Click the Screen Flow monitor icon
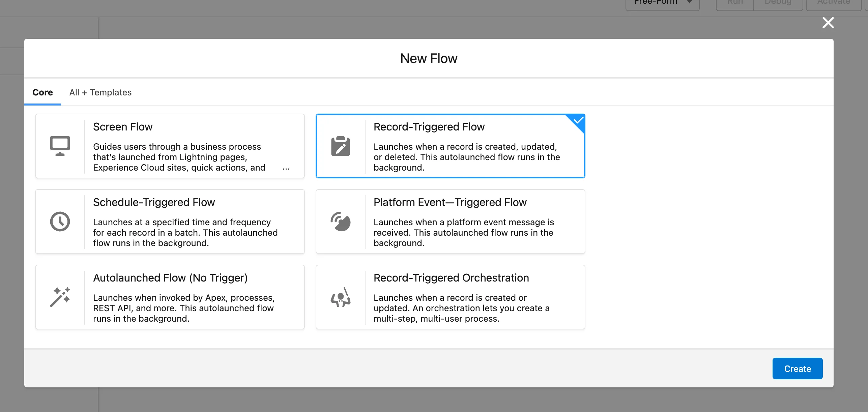 [x=60, y=146]
